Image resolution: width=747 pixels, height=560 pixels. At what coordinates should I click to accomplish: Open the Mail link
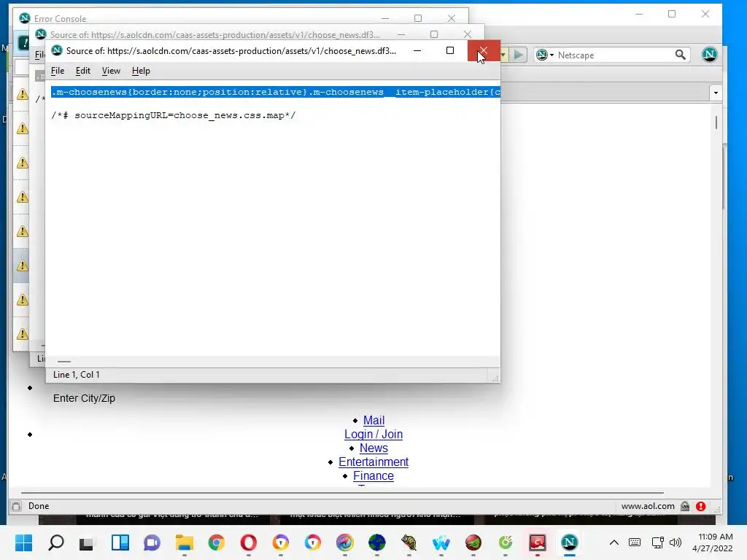373,421
